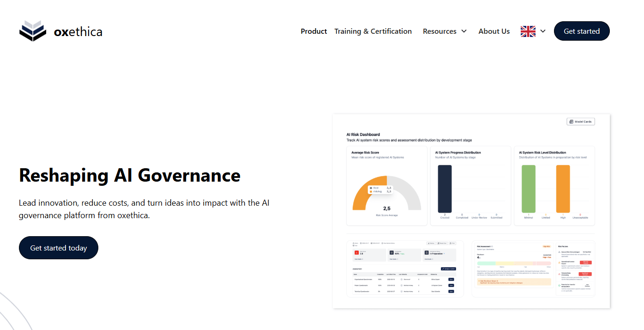Click the user icon in the dashboard header
The width and height of the screenshot is (644, 330).
(353, 243)
